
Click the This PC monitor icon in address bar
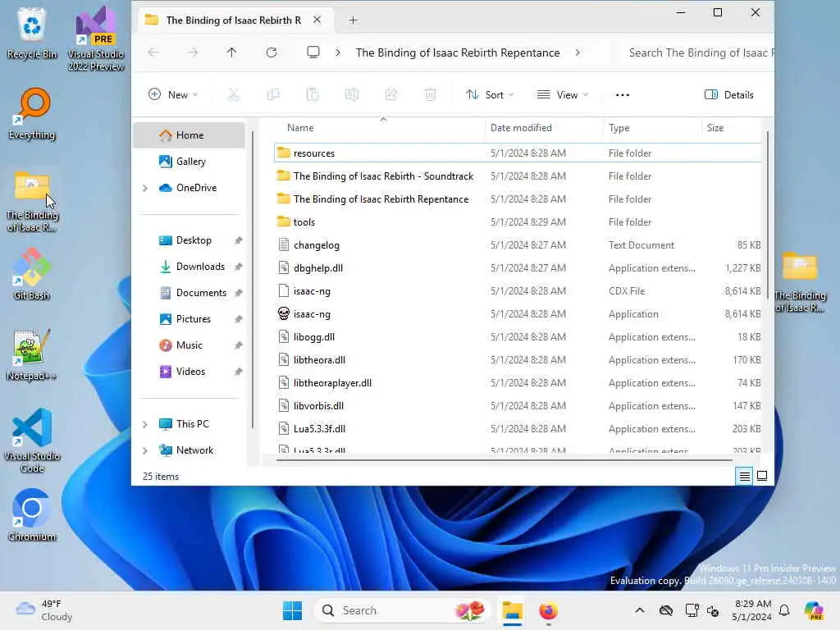point(313,52)
